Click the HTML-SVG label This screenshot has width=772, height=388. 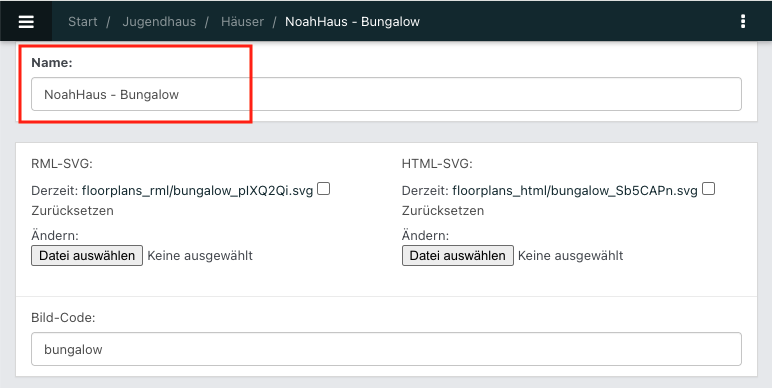(x=437, y=164)
